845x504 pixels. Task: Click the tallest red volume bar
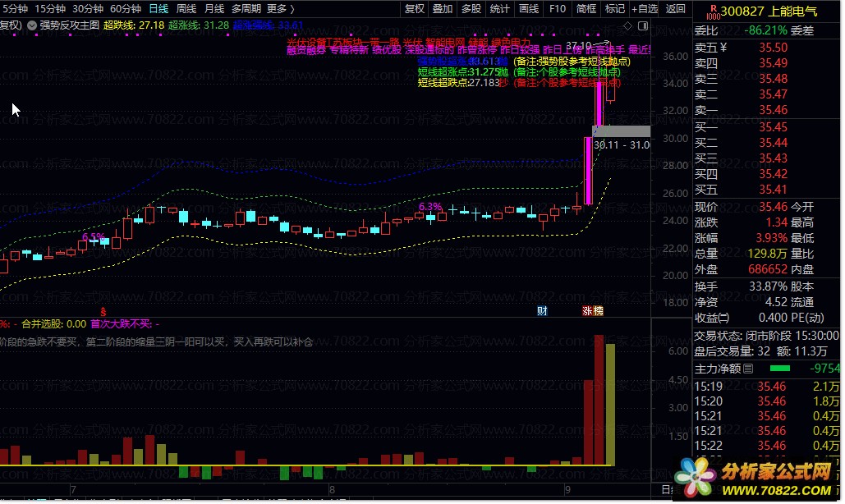599,400
